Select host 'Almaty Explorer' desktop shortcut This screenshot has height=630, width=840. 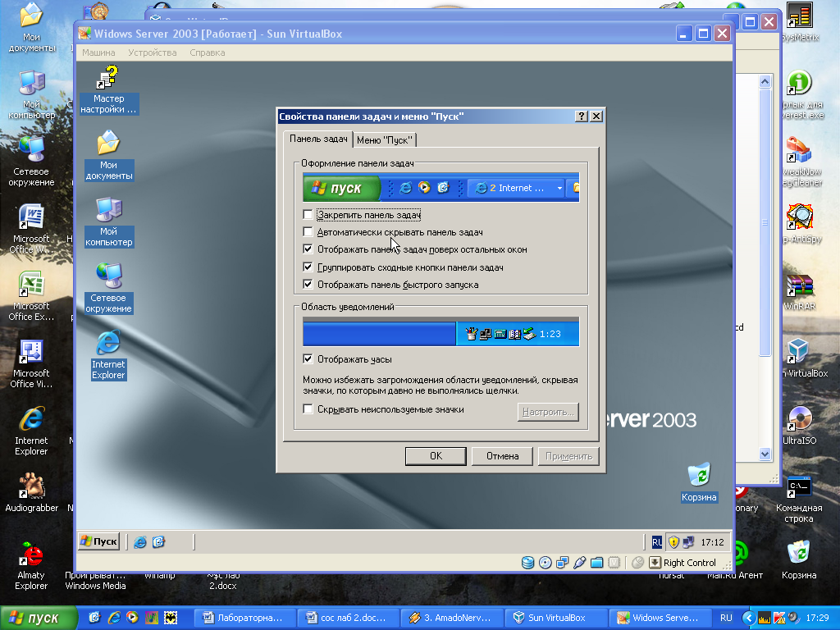31,565
